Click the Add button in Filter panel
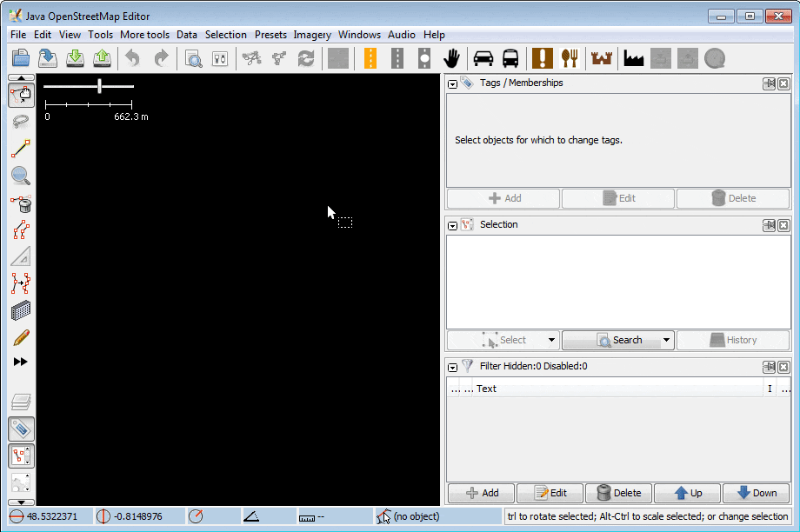 point(481,493)
